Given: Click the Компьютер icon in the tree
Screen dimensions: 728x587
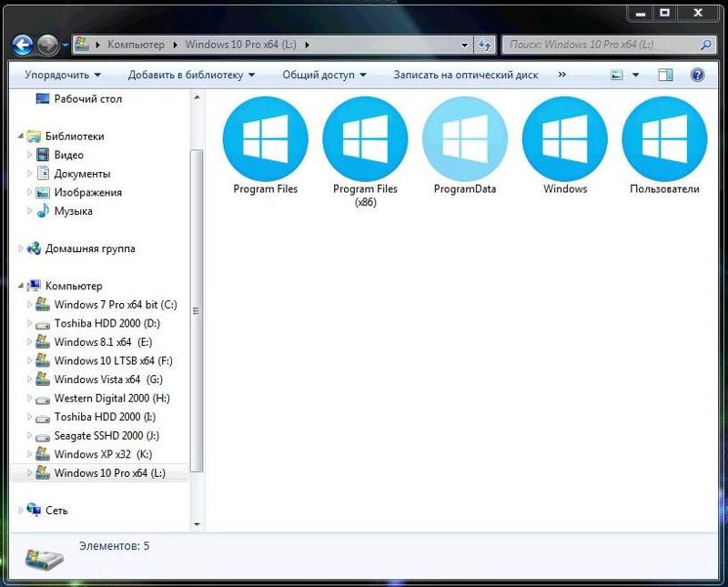Looking at the screenshot, I should 34,286.
